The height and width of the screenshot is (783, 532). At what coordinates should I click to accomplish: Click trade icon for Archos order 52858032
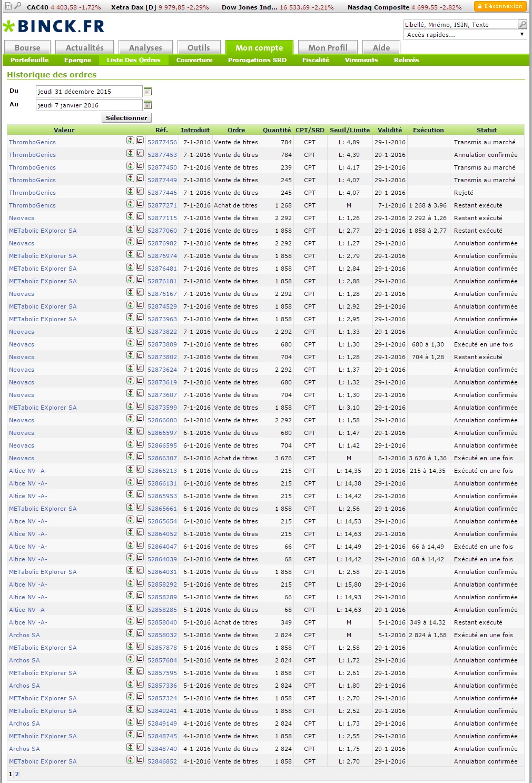point(130,633)
